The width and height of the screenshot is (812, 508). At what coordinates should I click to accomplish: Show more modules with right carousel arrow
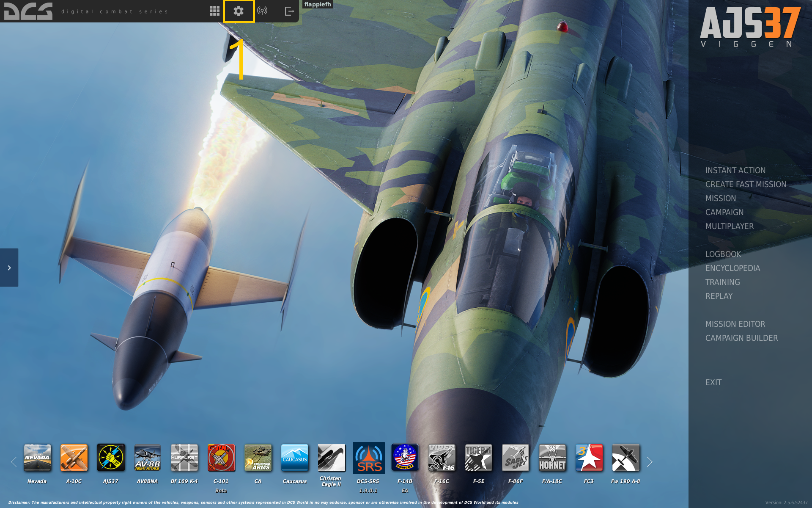650,462
